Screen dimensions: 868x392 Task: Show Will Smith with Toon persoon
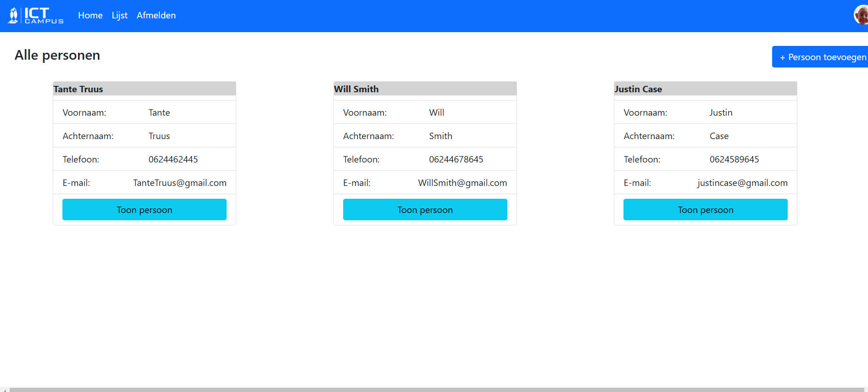(425, 210)
